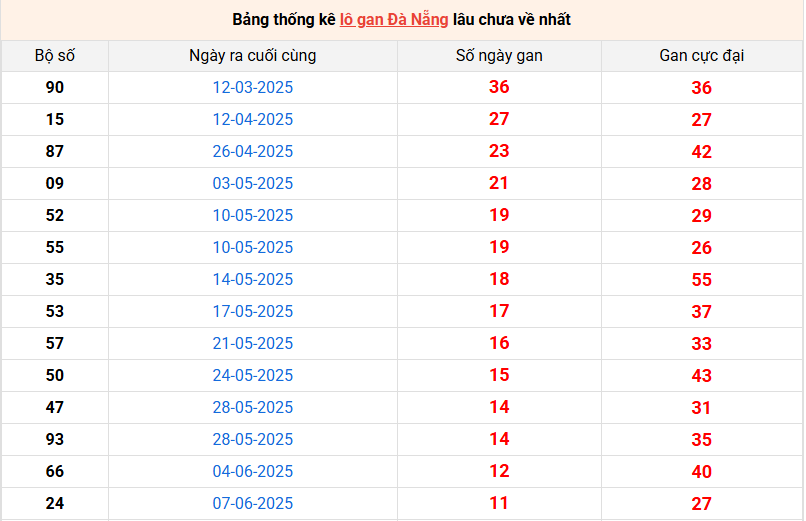Click Gan cực đại value 55 in row 35
Image resolution: width=806 pixels, height=521 pixels.
point(701,280)
